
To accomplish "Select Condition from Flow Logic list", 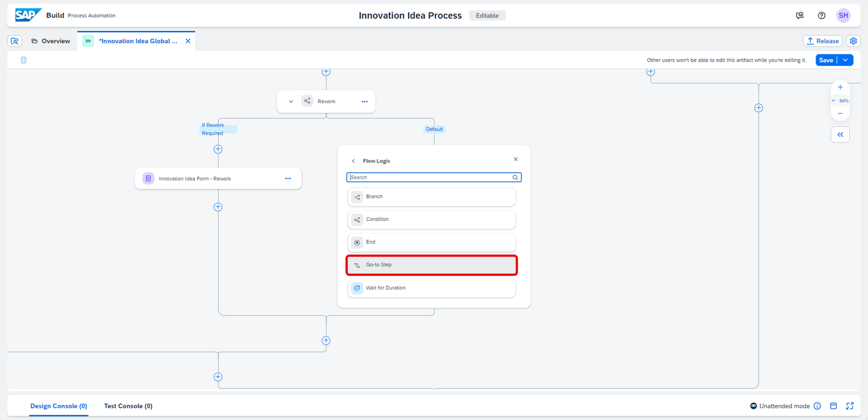I will pyautogui.click(x=432, y=220).
